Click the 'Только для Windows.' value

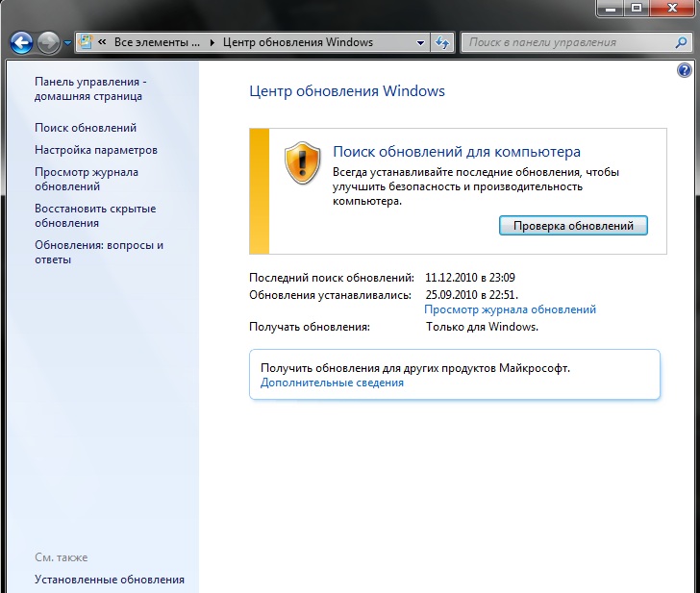(482, 327)
